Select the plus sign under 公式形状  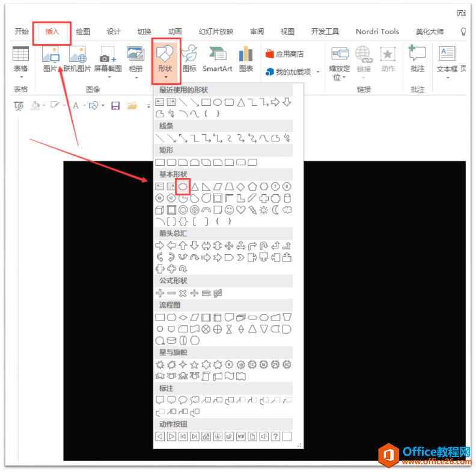coord(160,293)
